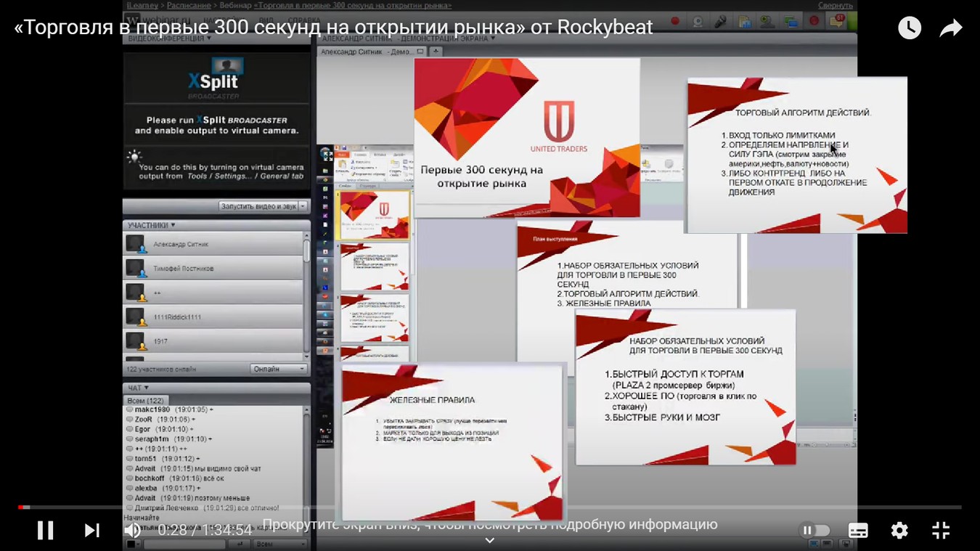The width and height of the screenshot is (980, 551).
Task: Open the player settings gear
Action: click(899, 531)
